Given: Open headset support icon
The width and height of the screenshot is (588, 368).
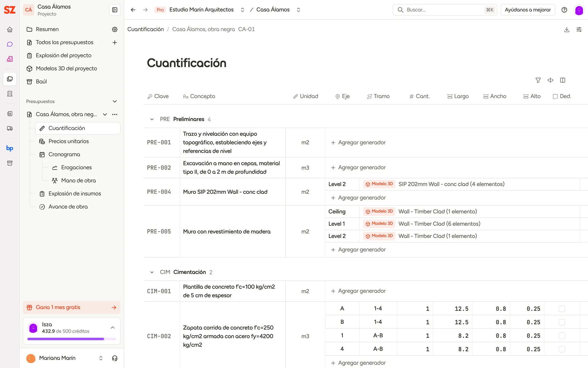Looking at the screenshot, I should coord(115,358).
